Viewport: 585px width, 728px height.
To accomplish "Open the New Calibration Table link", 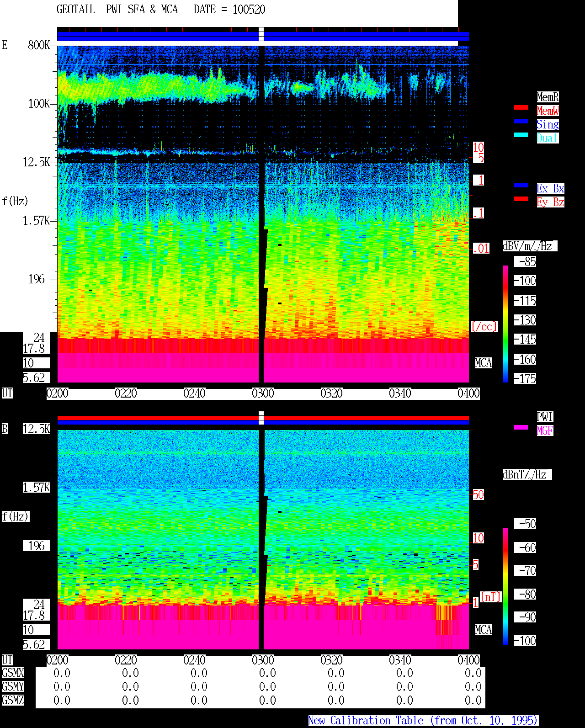I will point(423,721).
